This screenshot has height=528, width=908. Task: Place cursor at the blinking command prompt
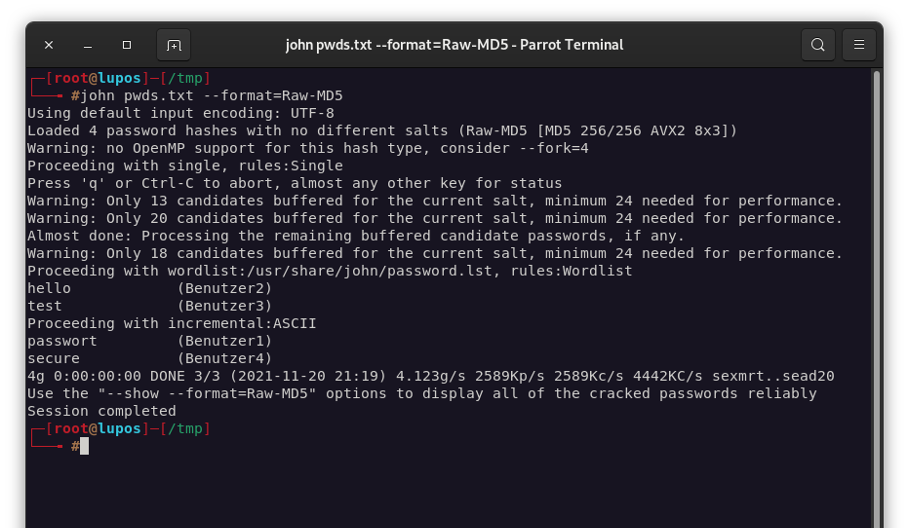coord(85,446)
